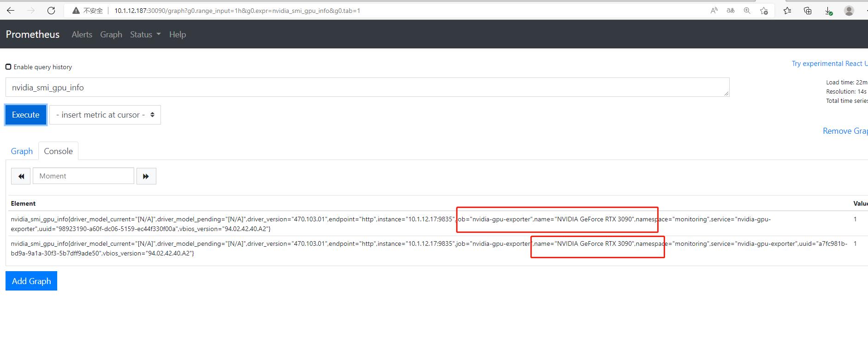
Task: Open Alerts in the Prometheus navbar
Action: tap(82, 35)
